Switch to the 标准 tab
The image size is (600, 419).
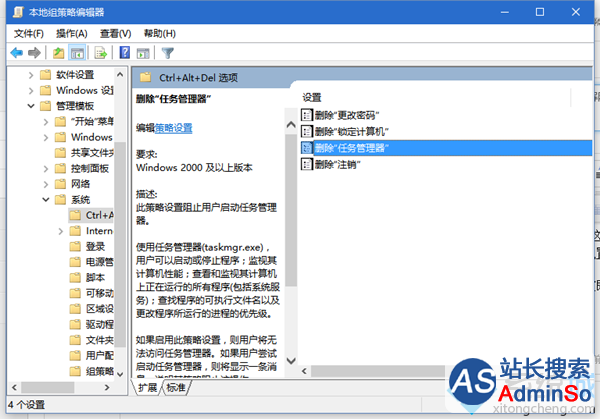[176, 388]
